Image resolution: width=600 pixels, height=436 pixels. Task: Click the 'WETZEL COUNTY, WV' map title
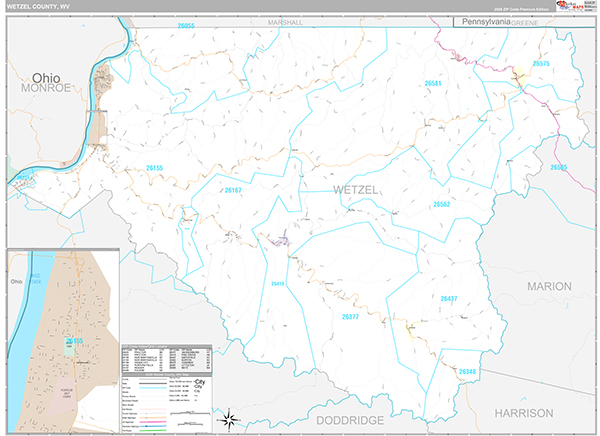click(x=38, y=7)
